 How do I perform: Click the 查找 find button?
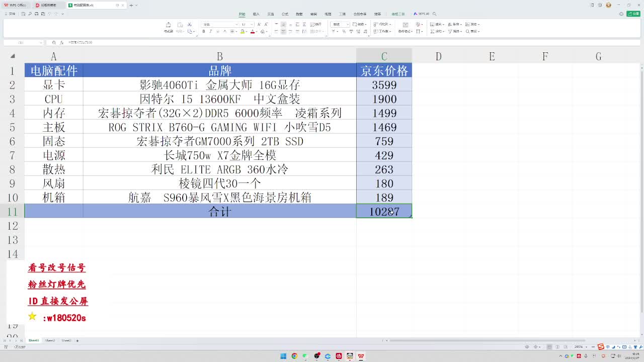coord(472,32)
